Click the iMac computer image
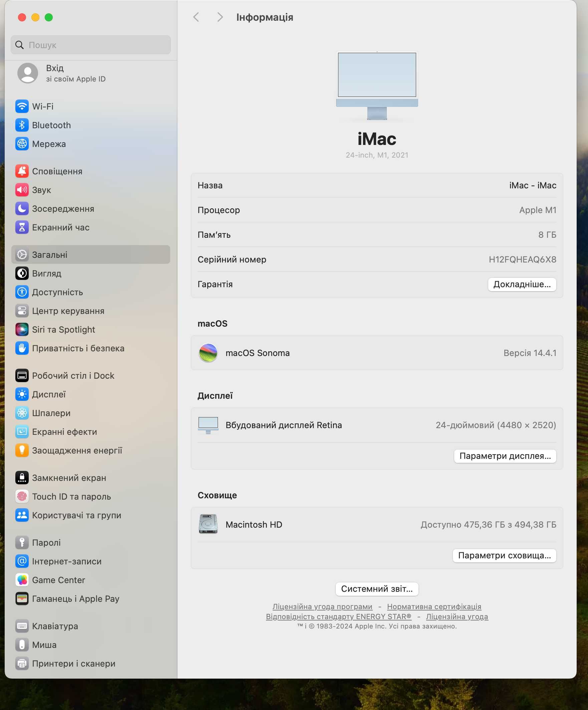 pyautogui.click(x=377, y=85)
